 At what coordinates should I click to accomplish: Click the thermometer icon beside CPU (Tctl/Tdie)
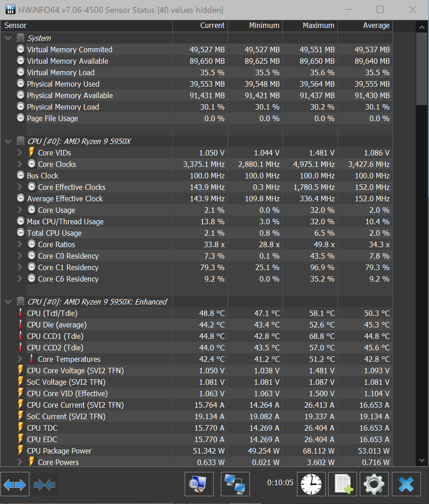click(21, 313)
